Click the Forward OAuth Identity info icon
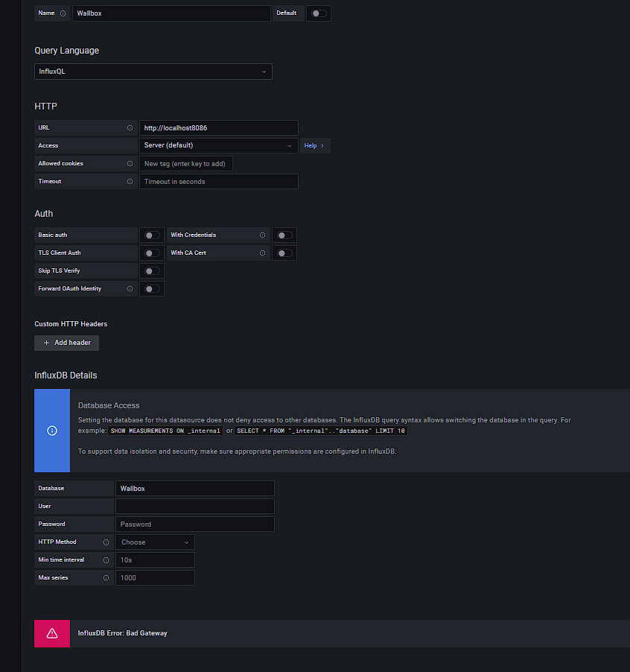 pyautogui.click(x=130, y=289)
